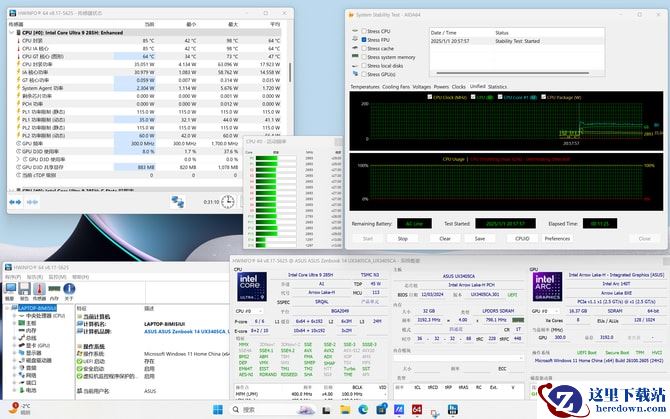Open File Explorer from the taskbar

point(345,410)
